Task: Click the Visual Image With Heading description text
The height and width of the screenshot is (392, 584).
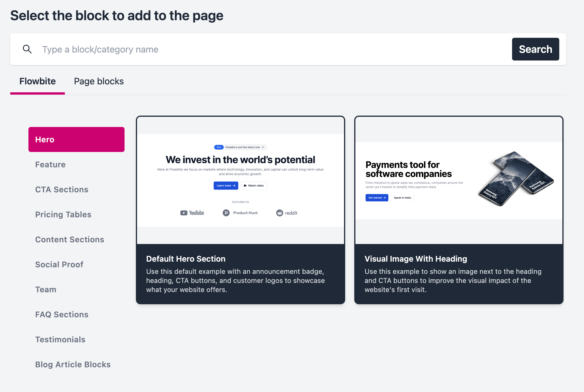Action: click(x=453, y=281)
